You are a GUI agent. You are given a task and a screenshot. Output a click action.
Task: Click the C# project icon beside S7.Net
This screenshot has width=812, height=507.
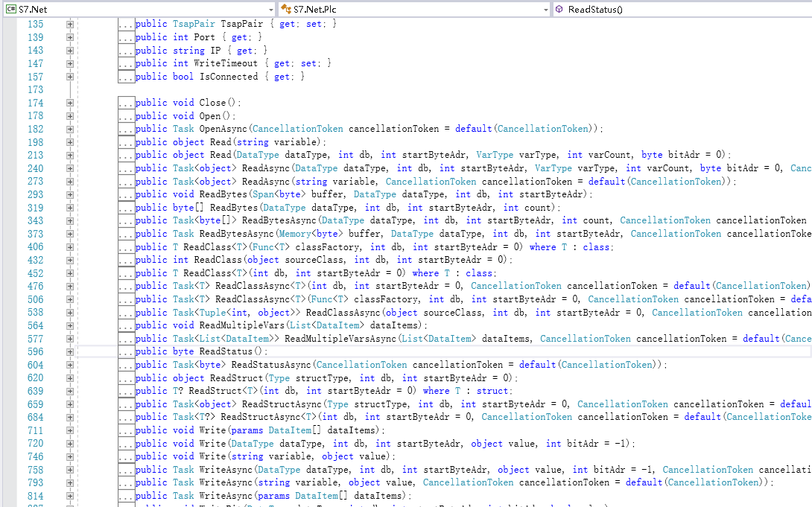point(11,10)
